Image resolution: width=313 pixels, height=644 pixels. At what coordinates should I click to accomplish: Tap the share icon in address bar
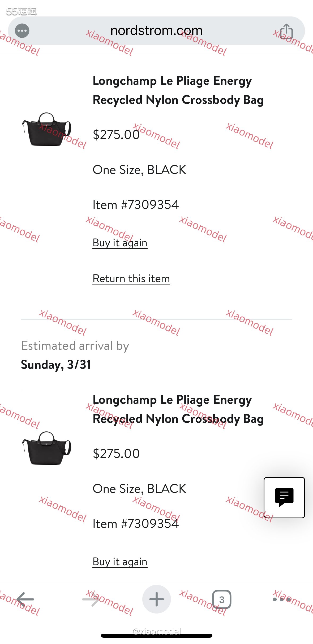[286, 31]
